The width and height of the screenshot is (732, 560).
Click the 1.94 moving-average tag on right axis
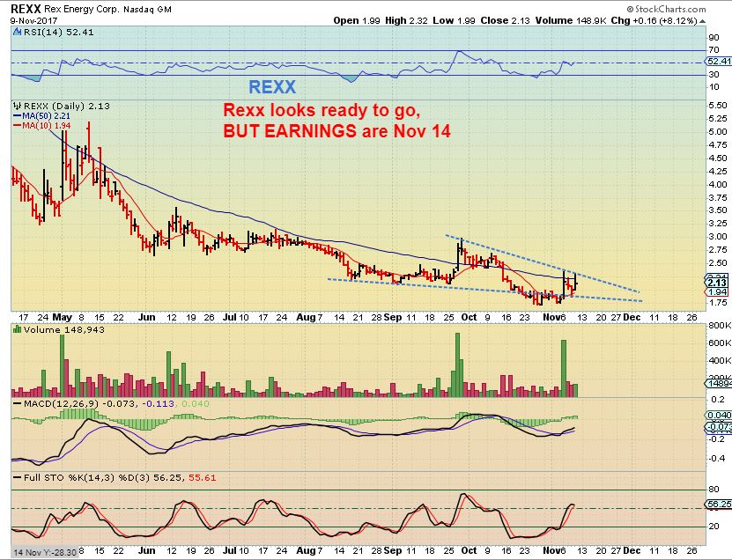(x=717, y=292)
